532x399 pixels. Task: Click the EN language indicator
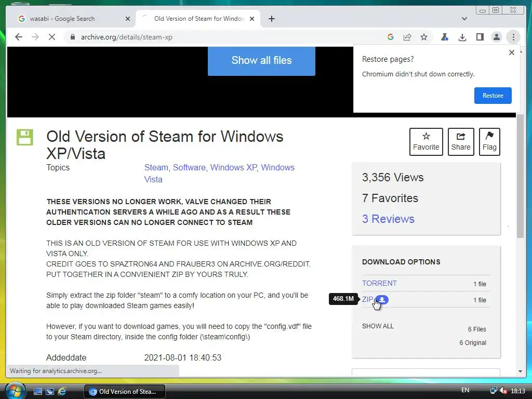click(465, 390)
